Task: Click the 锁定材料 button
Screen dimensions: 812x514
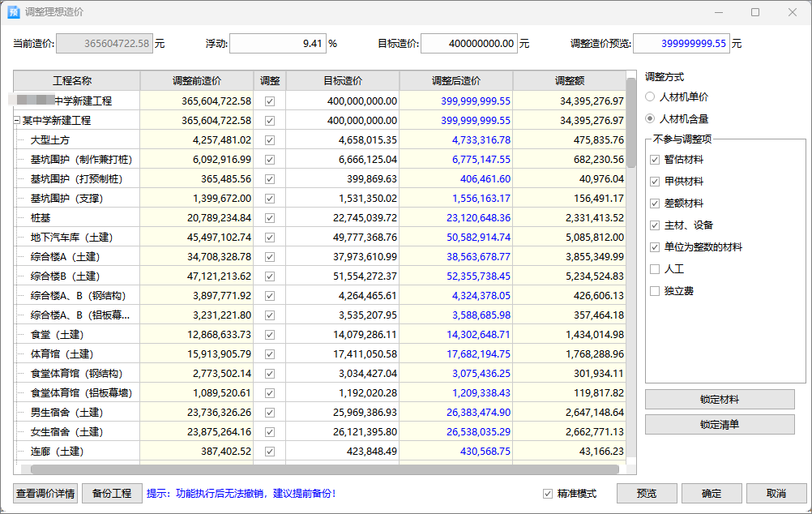Action: pos(720,400)
